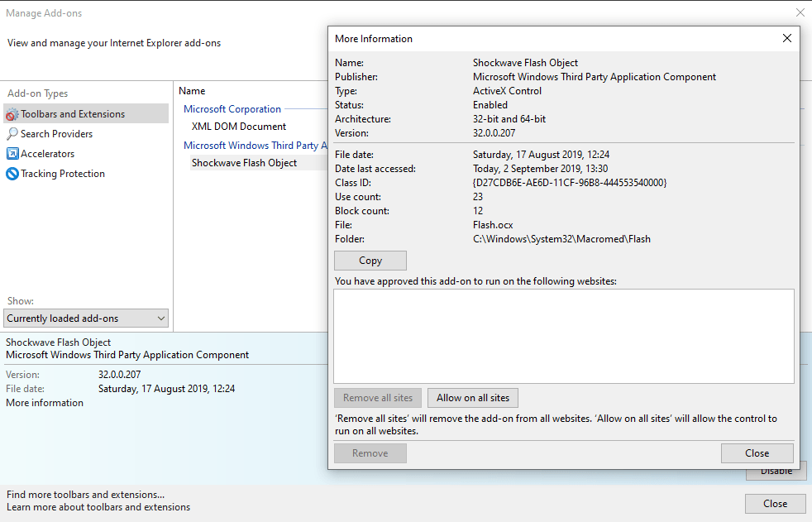Open the Currently loaded add-ons dropdown
The width and height of the screenshot is (812, 522).
tap(86, 318)
